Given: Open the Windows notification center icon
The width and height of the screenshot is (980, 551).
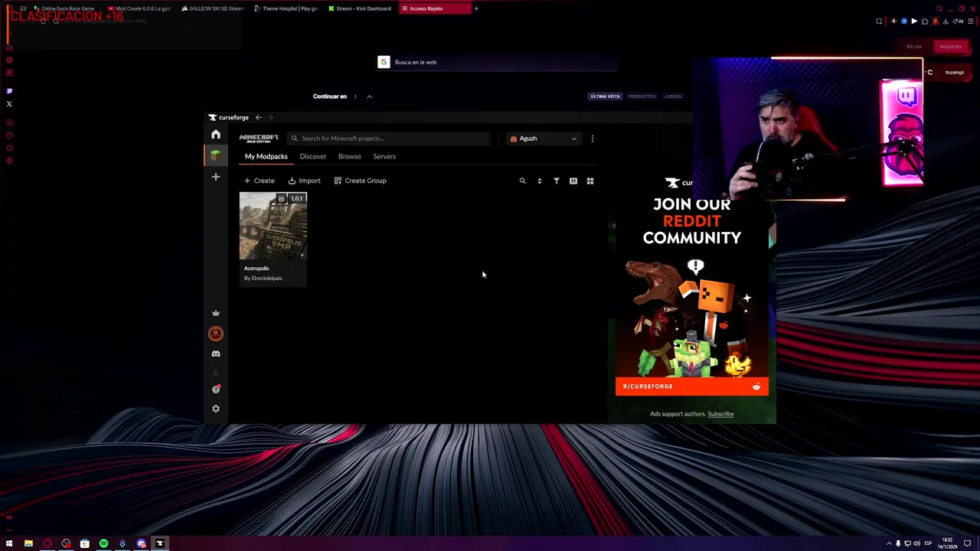Looking at the screenshot, I should pyautogui.click(x=968, y=543).
